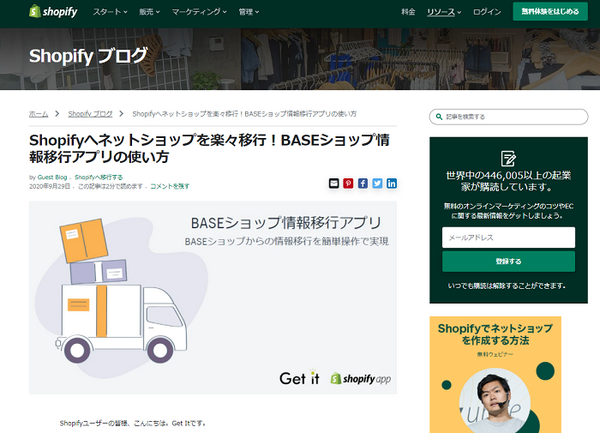
Task: Expand the リソース dropdown
Action: (444, 12)
